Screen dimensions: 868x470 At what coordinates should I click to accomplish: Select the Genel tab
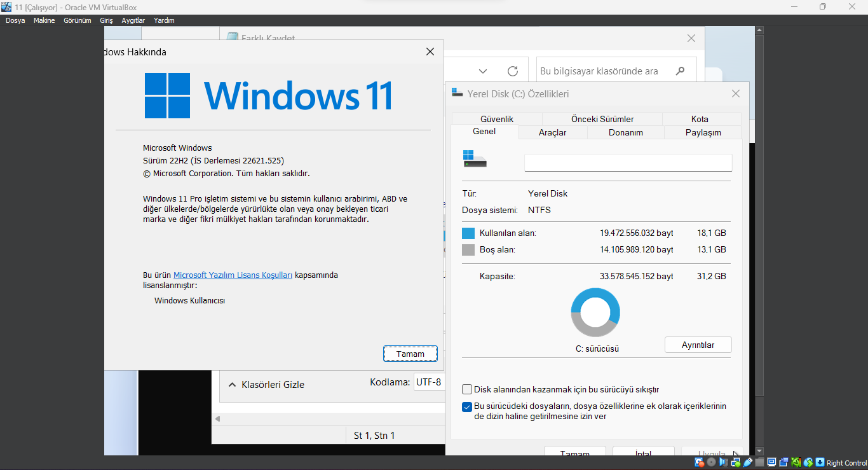484,132
